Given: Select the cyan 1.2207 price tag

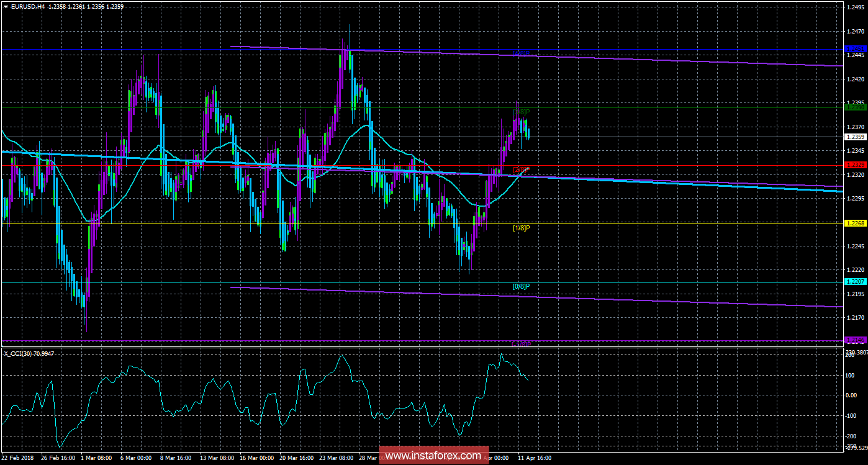Looking at the screenshot, I should (x=855, y=282).
